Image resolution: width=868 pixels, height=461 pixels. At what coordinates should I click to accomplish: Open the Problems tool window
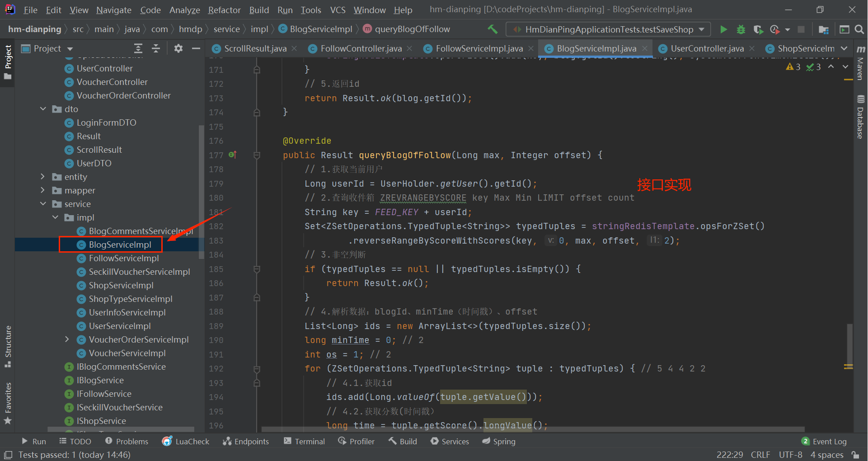click(127, 441)
